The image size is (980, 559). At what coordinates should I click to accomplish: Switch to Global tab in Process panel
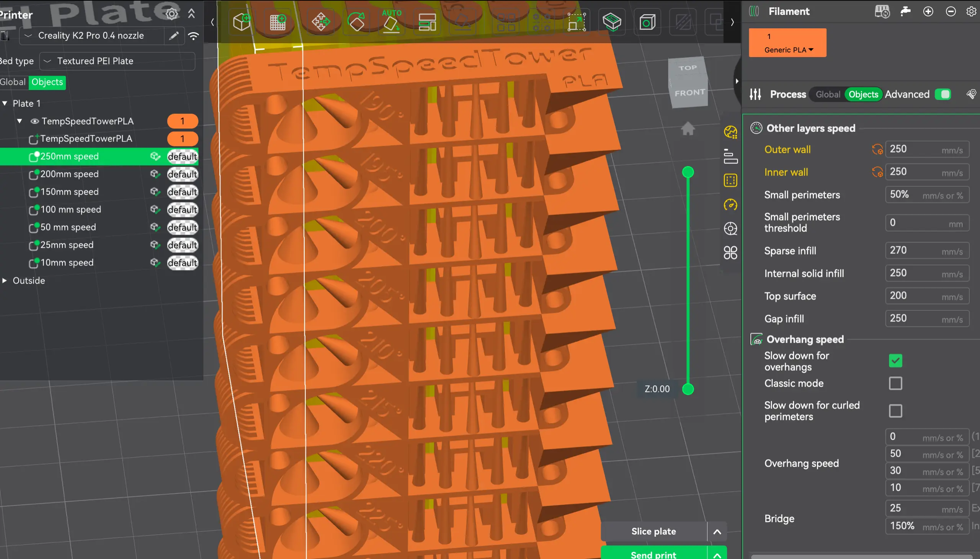click(828, 95)
